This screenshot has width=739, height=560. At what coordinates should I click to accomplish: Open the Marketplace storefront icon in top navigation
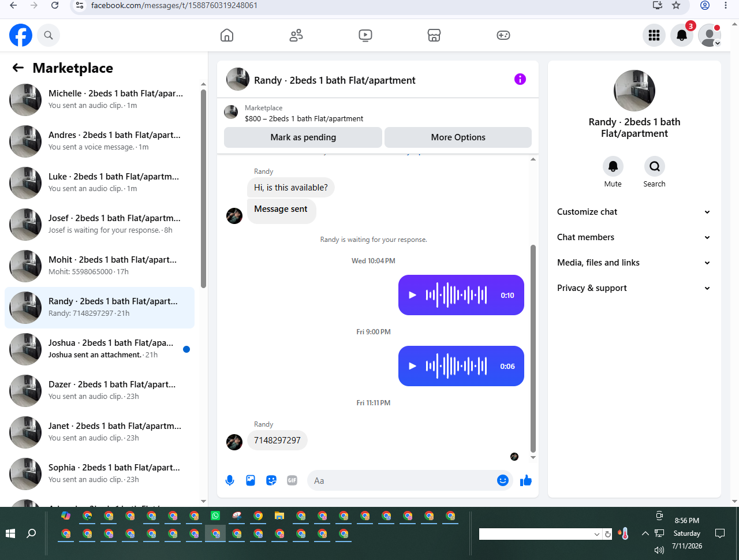point(434,35)
